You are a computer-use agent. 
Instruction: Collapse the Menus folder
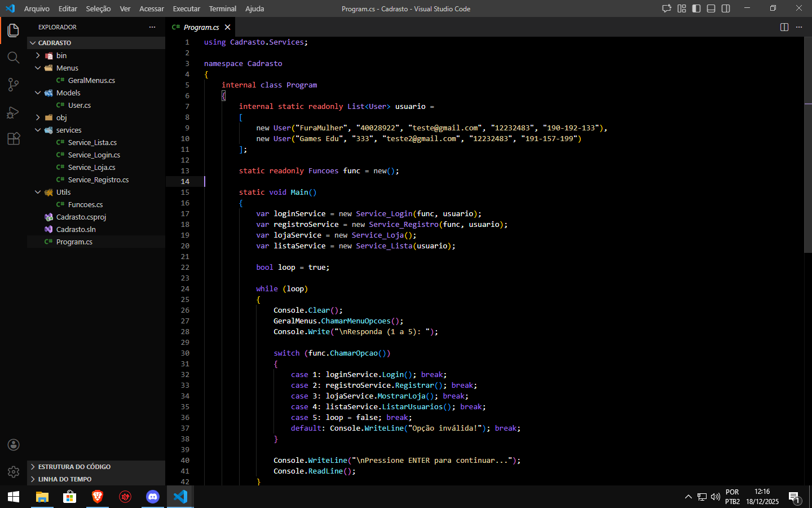click(x=96, y=68)
